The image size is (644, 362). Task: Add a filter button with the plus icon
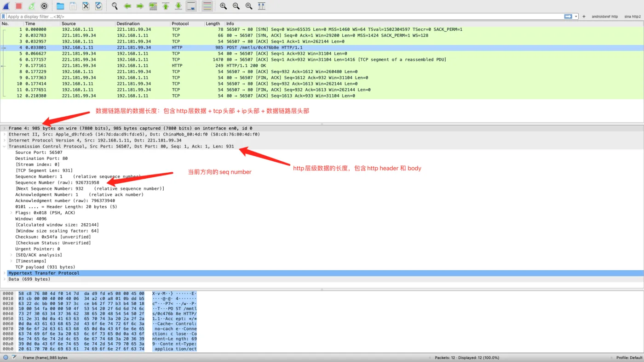[x=584, y=17]
